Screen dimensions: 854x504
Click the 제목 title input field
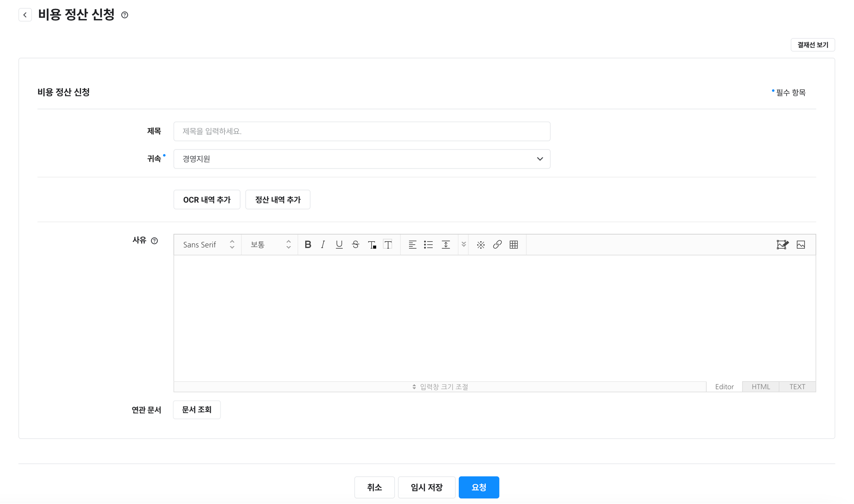[362, 132]
